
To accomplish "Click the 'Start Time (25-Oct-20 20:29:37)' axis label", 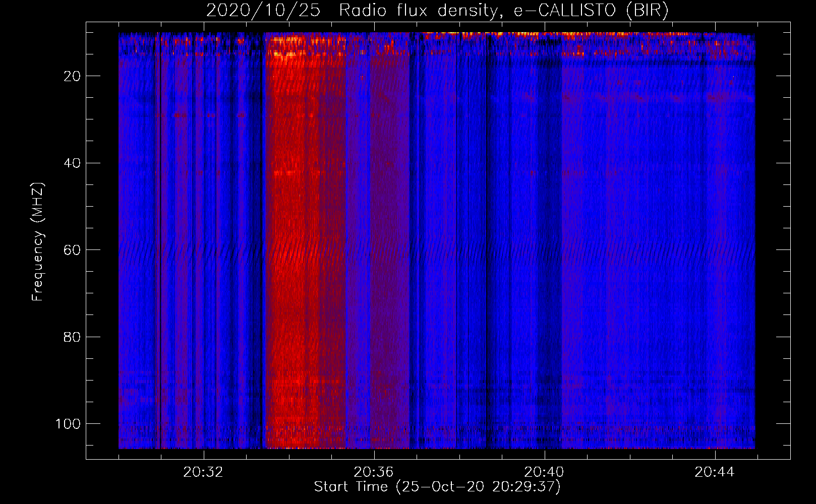I will 437,487.
